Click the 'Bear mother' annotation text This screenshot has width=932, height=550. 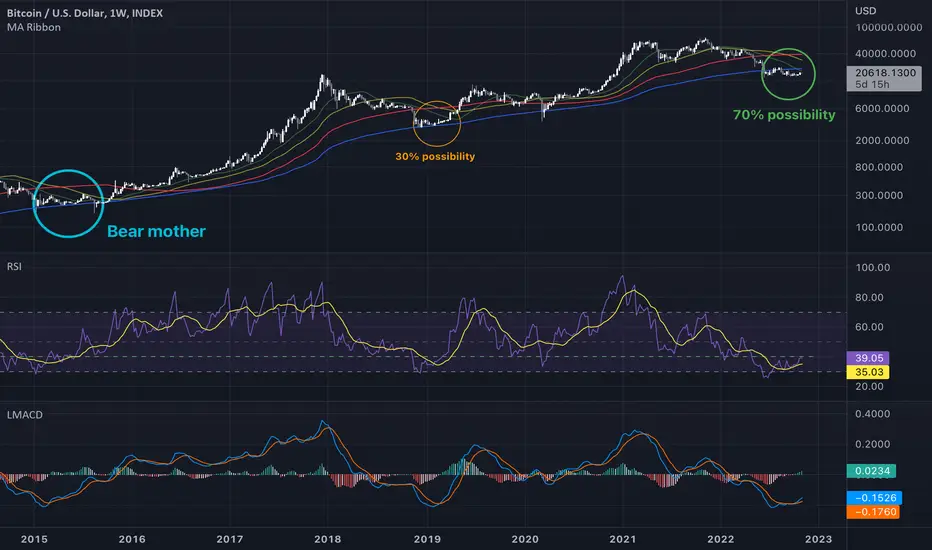[x=156, y=231]
